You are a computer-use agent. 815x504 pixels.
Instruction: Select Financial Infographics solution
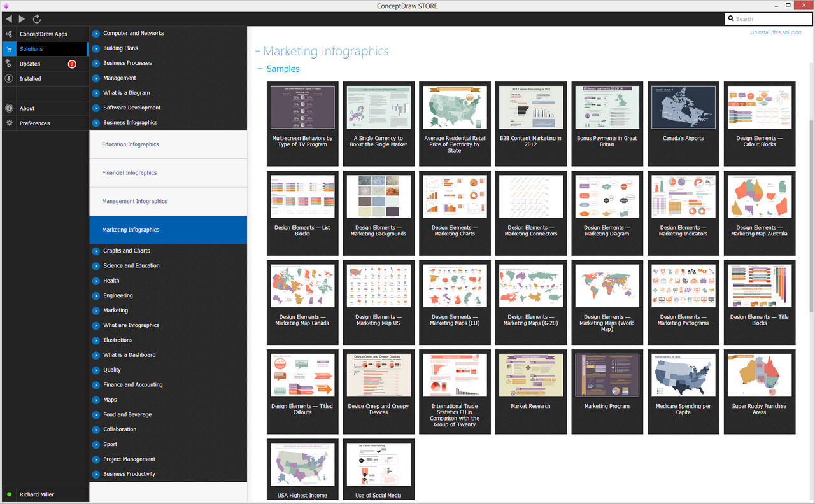click(168, 173)
